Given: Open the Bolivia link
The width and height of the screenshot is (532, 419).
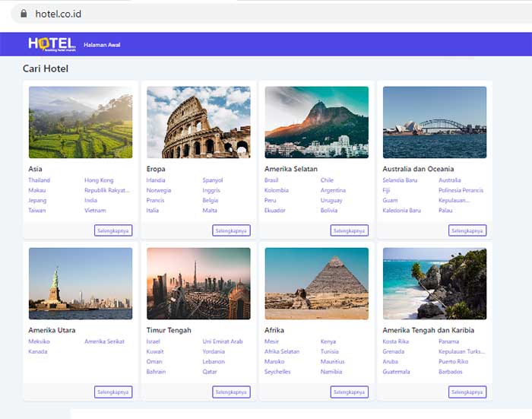Looking at the screenshot, I should pos(329,210).
